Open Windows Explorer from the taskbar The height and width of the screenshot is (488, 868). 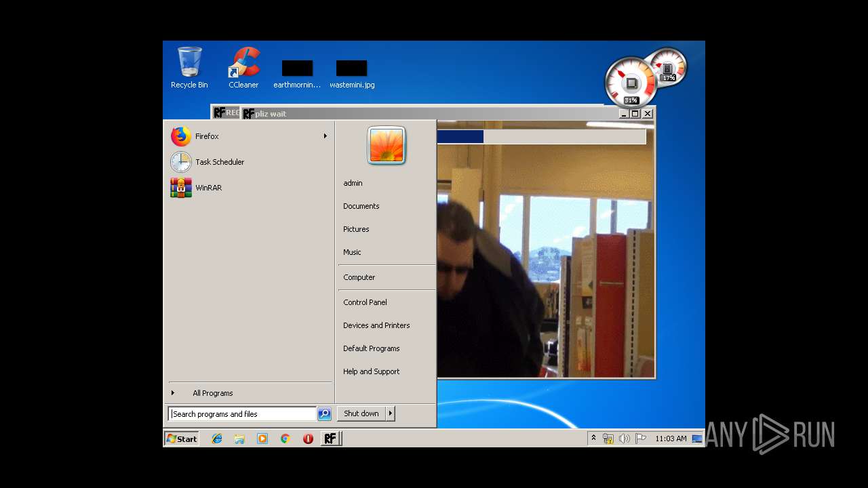pyautogui.click(x=239, y=439)
